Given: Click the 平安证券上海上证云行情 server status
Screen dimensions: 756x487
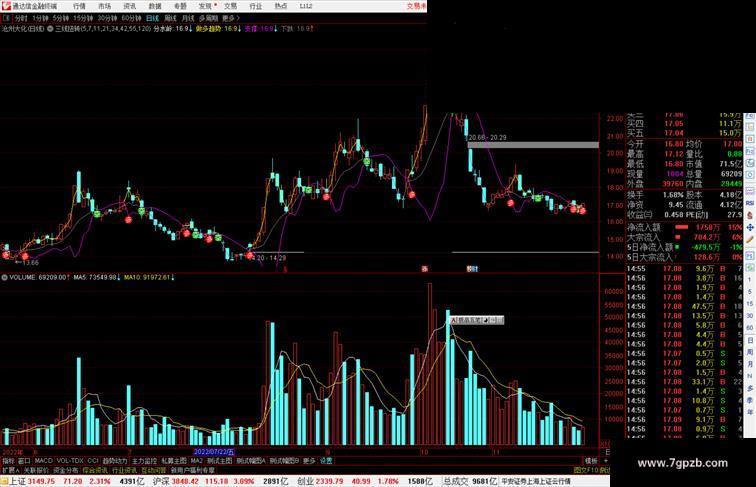Looking at the screenshot, I should [536, 481].
